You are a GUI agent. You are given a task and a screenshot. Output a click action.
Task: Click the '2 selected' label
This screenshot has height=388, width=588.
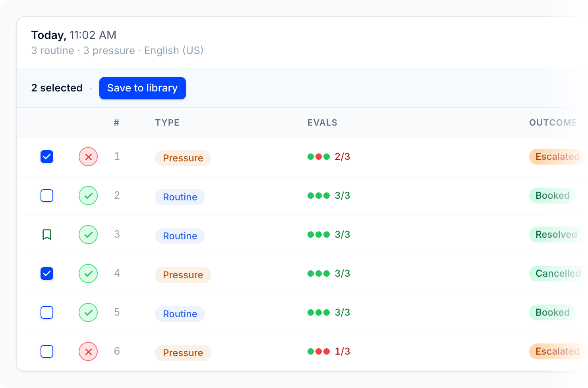pyautogui.click(x=57, y=88)
